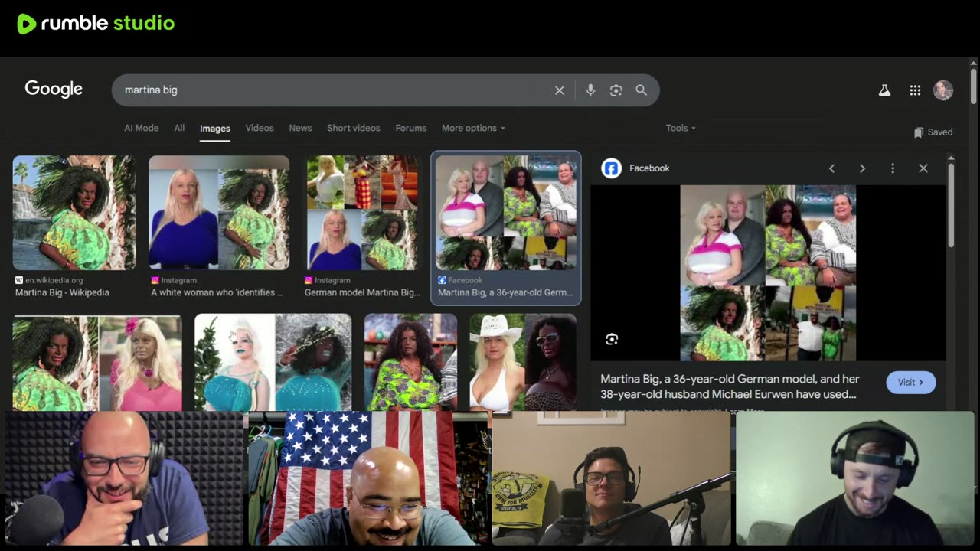Switch to AI Mode tab

point(142,128)
